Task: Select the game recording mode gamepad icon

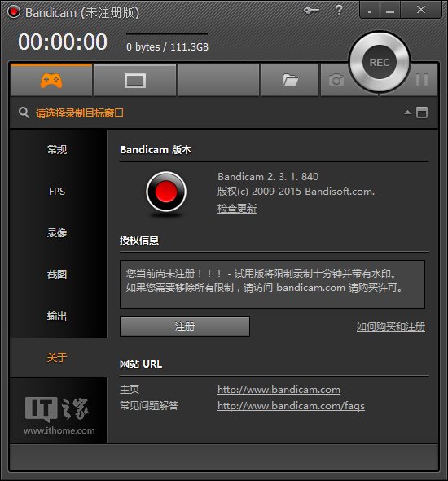Action: point(51,81)
